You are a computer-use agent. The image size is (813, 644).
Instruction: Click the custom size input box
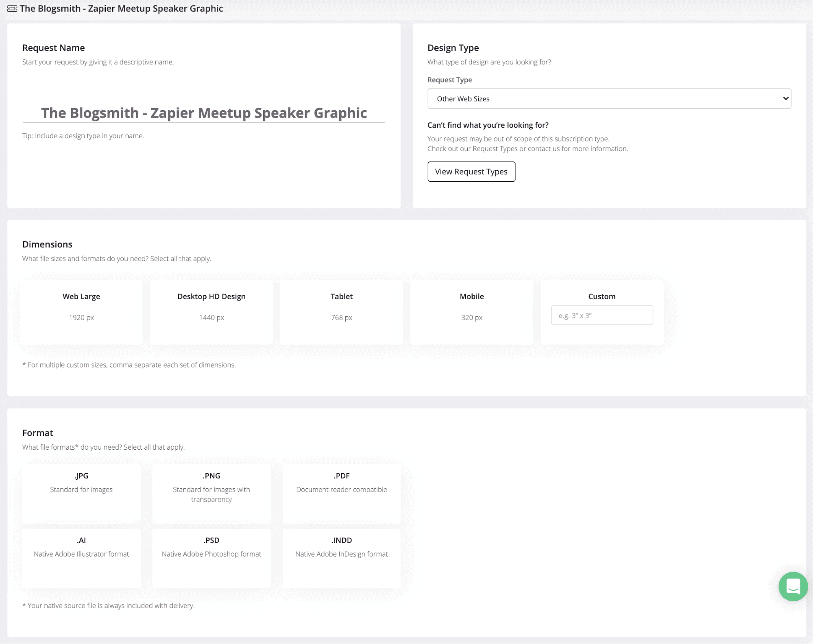click(x=602, y=315)
